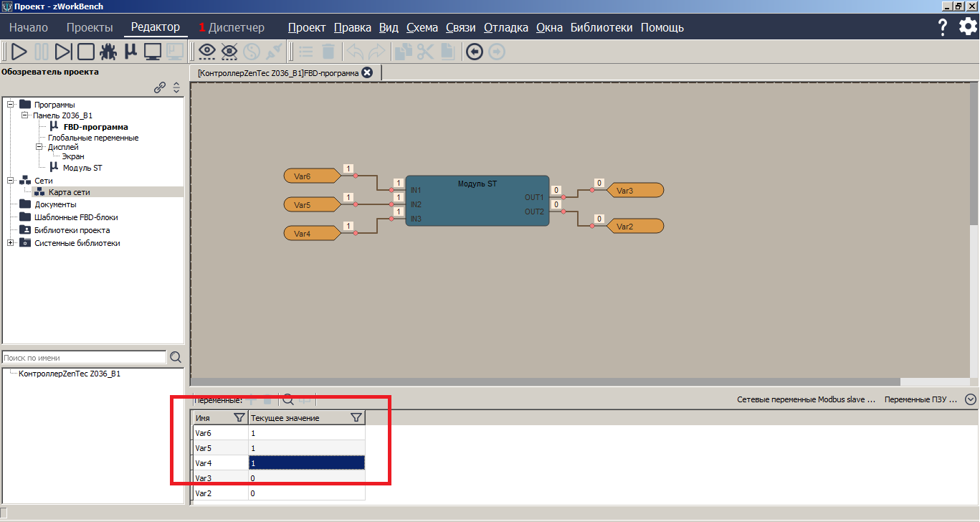Navigate back using the circled arrow icon

pos(474,51)
